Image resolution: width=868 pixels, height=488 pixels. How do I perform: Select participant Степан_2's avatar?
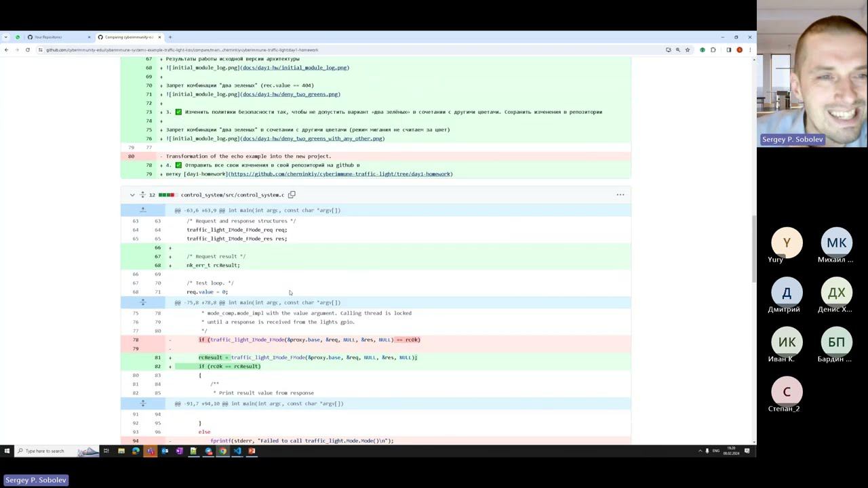787,392
